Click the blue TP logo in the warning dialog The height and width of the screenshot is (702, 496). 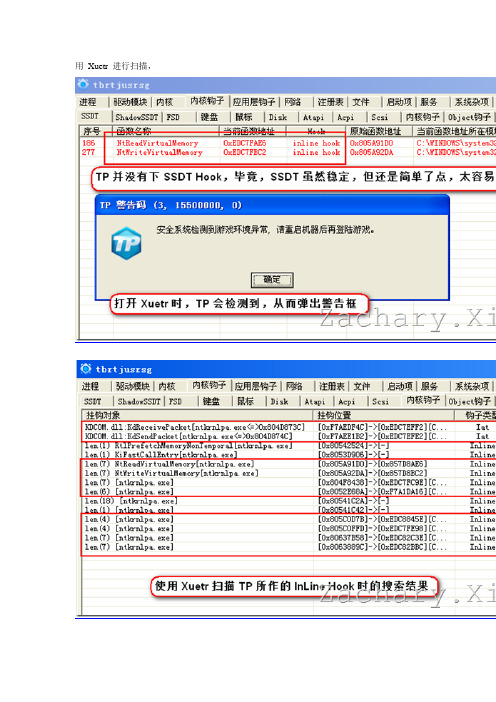[126, 243]
